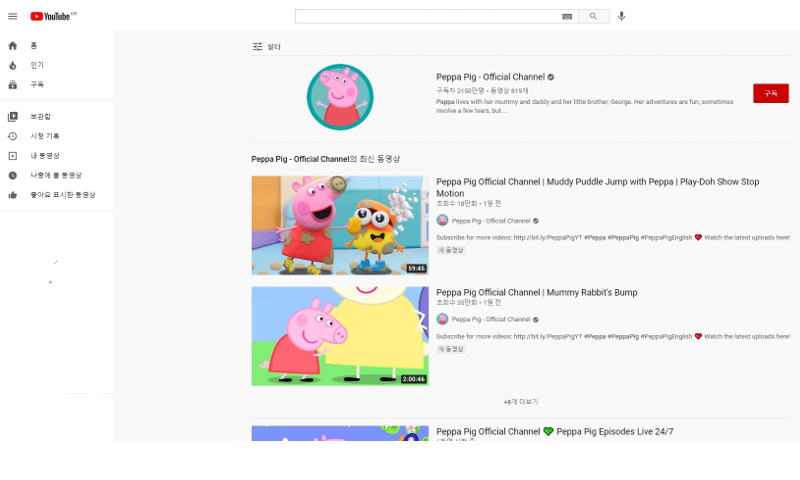Click 새 동영상 badge under Muddy Puddle video
The height and width of the screenshot is (480, 800).
click(451, 250)
